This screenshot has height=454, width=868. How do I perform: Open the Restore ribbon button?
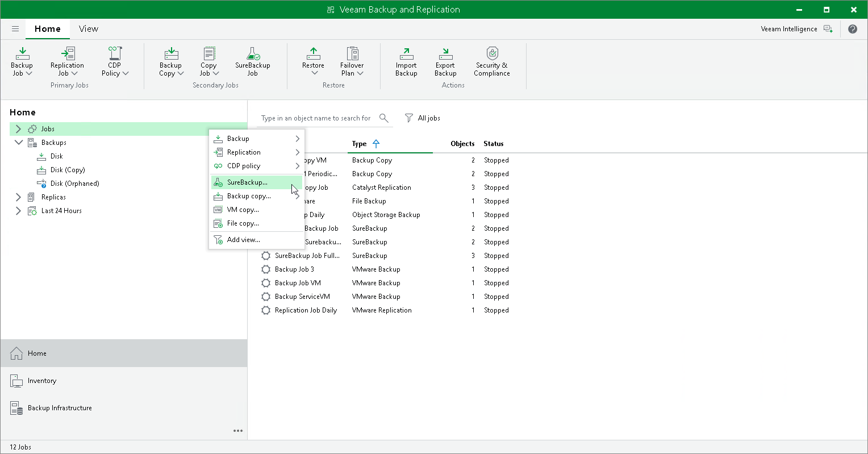tap(314, 61)
